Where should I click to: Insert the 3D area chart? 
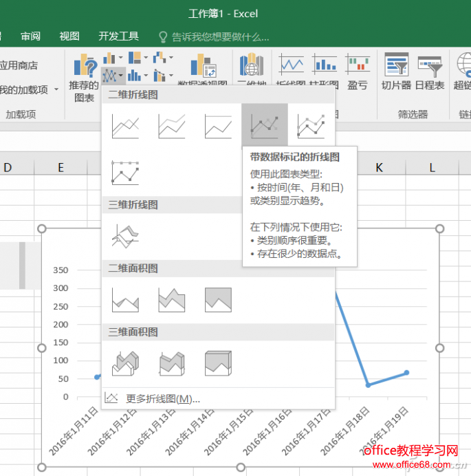[x=125, y=363]
